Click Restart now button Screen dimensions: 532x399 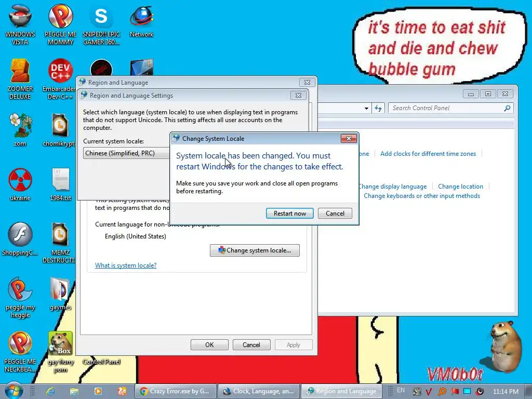coord(290,214)
